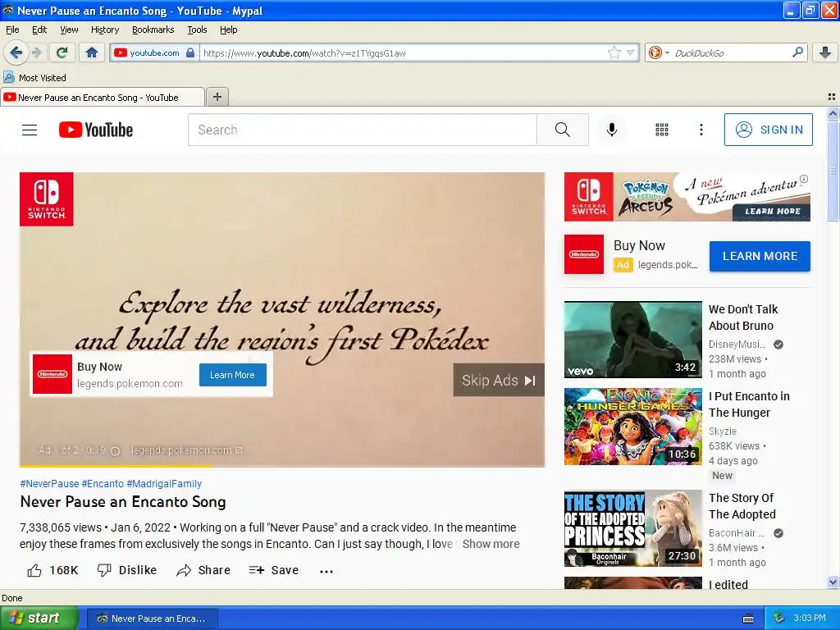Open legends.pokemon.com link in player bar
Viewport: 840px width, 630px height.
(x=186, y=450)
